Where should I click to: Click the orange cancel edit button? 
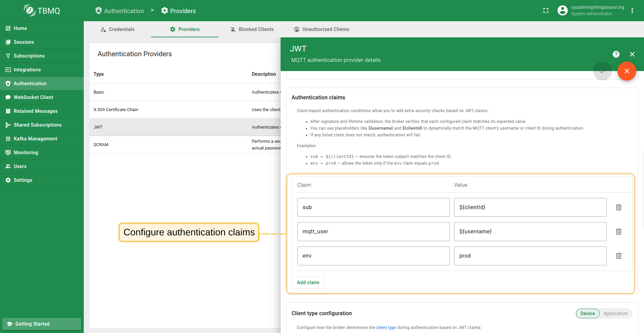pyautogui.click(x=627, y=71)
